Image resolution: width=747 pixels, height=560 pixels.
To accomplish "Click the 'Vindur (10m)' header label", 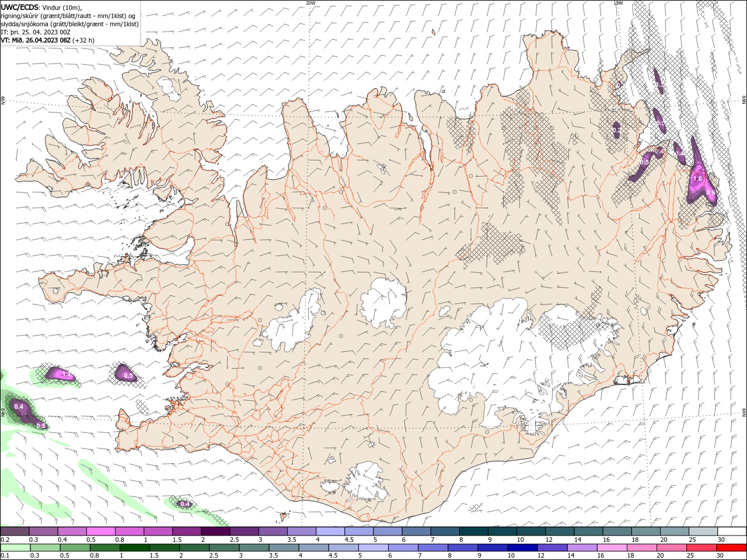I will [62, 7].
